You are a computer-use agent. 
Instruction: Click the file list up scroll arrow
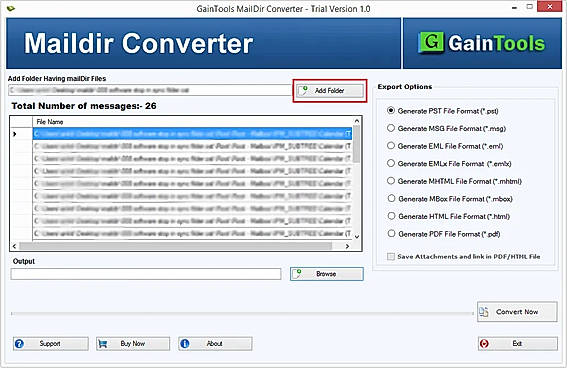(357, 121)
